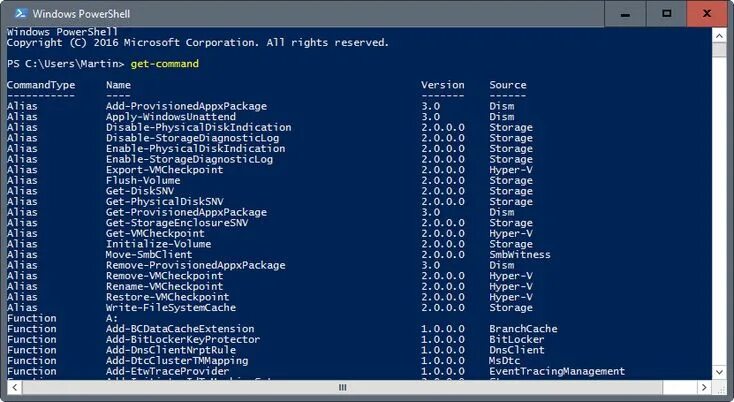Click the Version column header
This screenshot has height=402, width=734.
tap(442, 85)
